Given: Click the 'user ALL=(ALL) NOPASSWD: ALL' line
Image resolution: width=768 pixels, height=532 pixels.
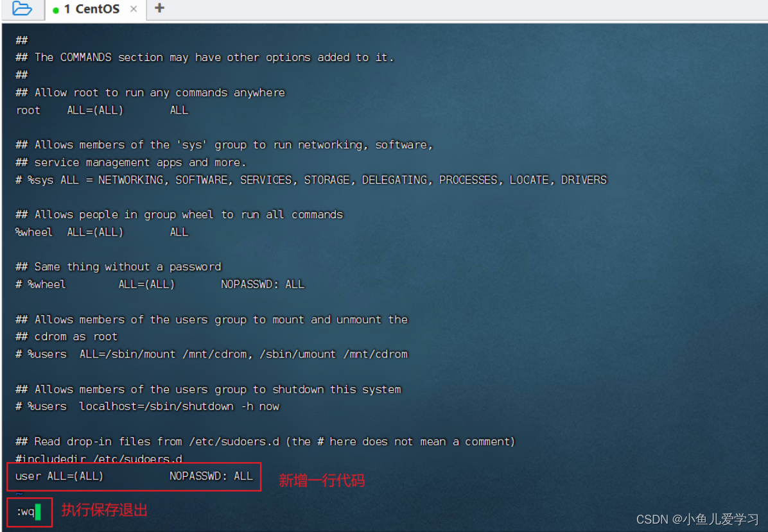Looking at the screenshot, I should (x=134, y=476).
